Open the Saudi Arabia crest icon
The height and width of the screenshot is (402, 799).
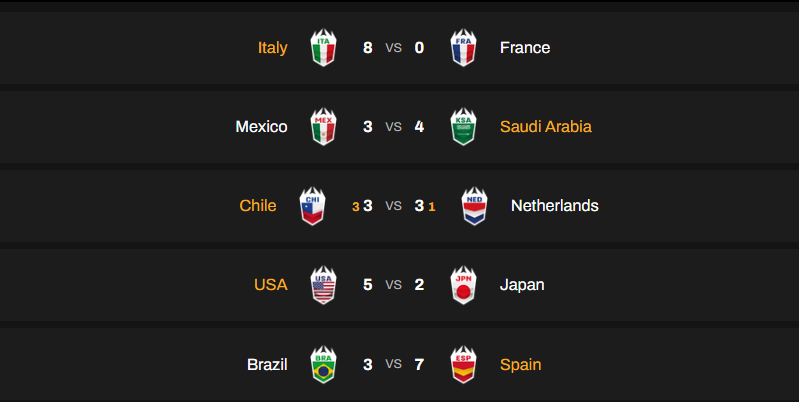[x=463, y=127]
